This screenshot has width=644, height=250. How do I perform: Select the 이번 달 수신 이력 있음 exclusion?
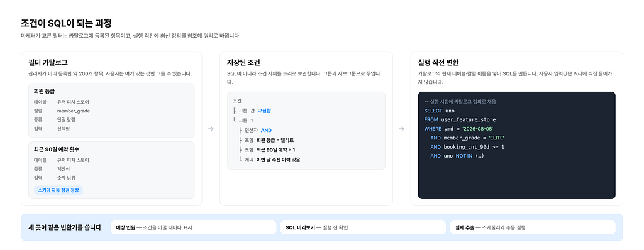(278, 160)
